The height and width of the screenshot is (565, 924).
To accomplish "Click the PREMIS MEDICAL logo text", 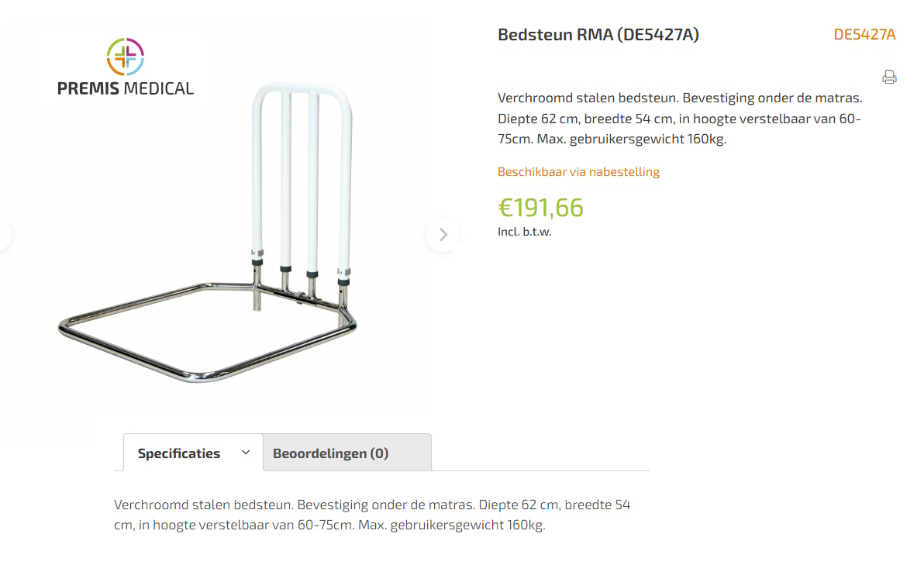I will click(126, 88).
